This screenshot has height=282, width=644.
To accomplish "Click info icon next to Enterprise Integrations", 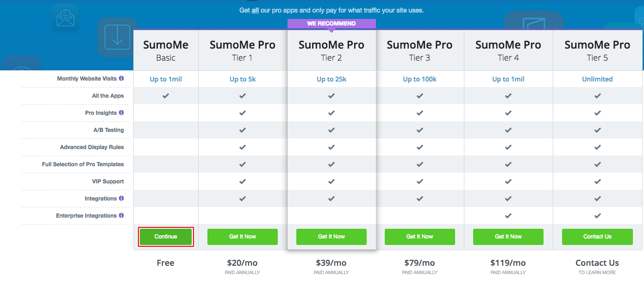I will (121, 216).
